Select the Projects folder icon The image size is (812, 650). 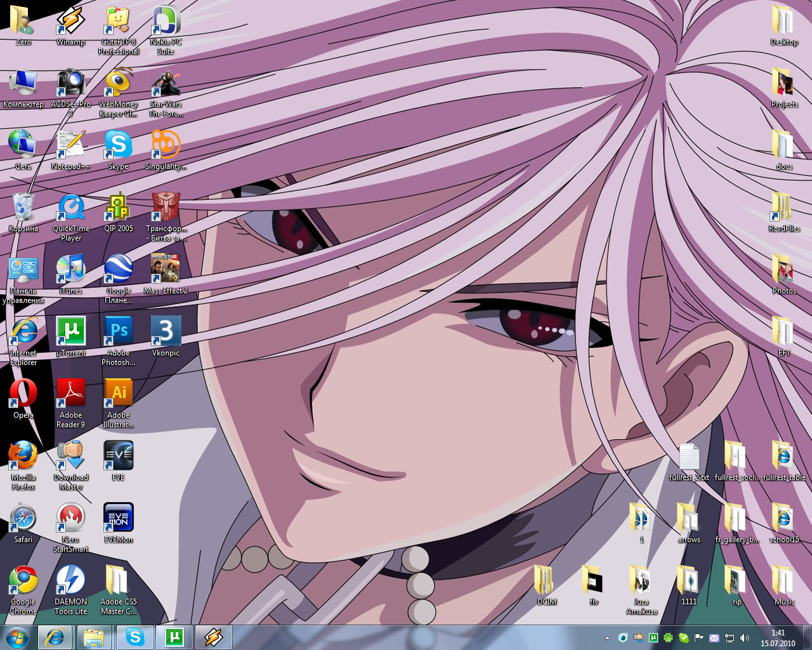[x=784, y=88]
